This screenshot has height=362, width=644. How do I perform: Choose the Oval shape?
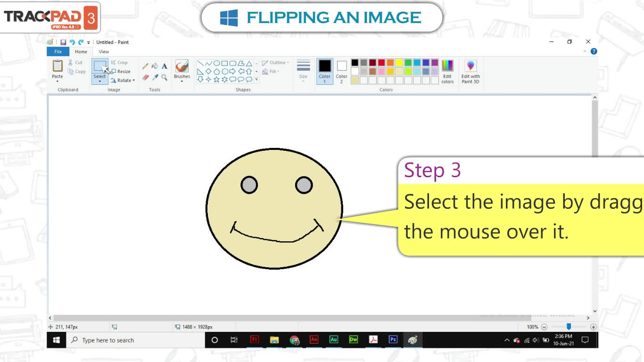pyautogui.click(x=216, y=63)
